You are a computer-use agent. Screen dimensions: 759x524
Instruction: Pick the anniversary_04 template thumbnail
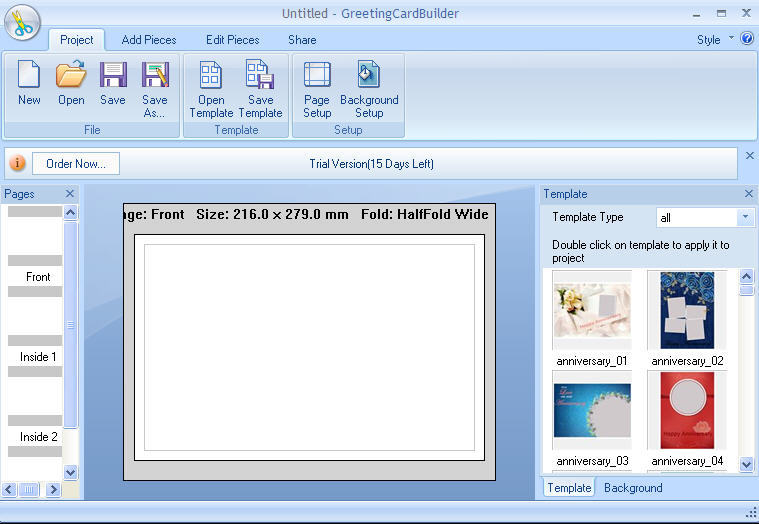tap(687, 410)
